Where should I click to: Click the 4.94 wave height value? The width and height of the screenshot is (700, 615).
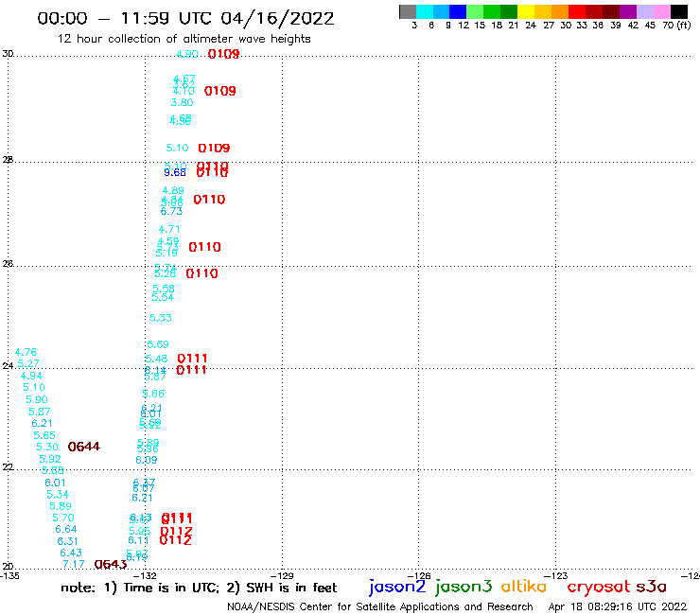(x=31, y=376)
